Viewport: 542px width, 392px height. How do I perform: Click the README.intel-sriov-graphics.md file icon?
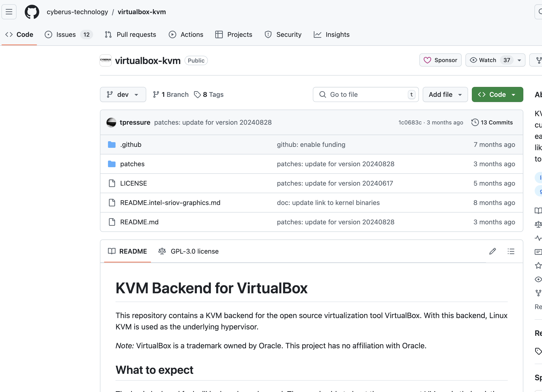[112, 203]
